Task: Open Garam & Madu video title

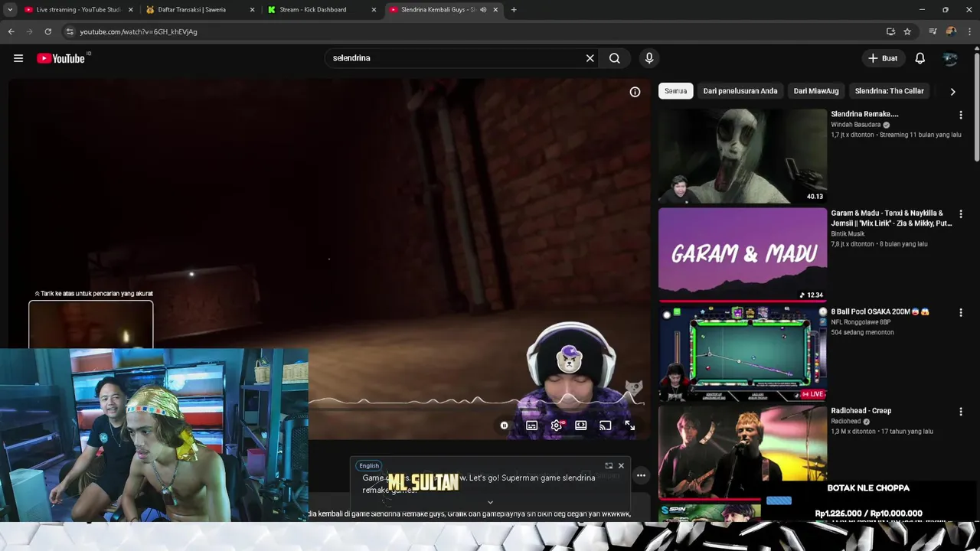Action: coord(891,218)
